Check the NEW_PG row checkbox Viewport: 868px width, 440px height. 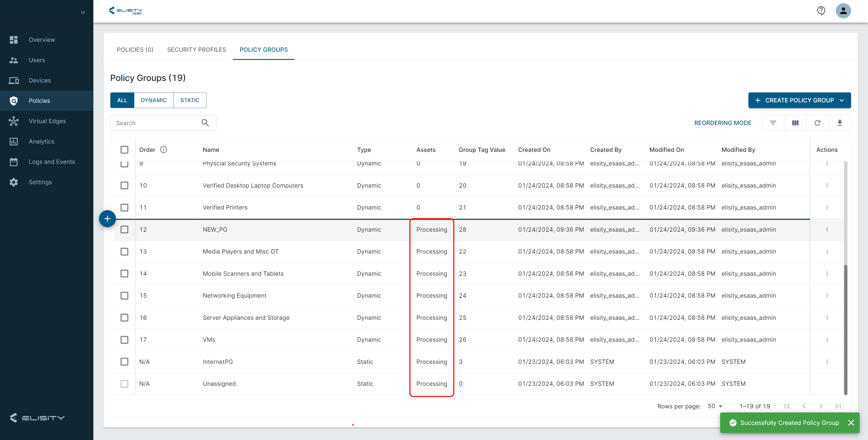(124, 229)
